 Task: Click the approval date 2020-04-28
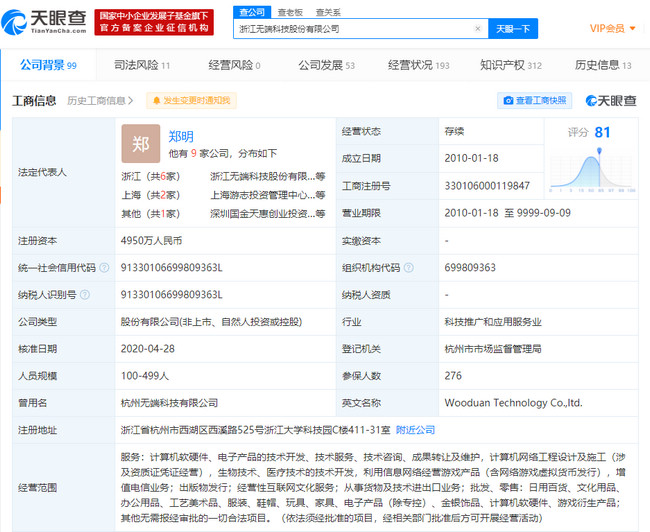pos(148,349)
